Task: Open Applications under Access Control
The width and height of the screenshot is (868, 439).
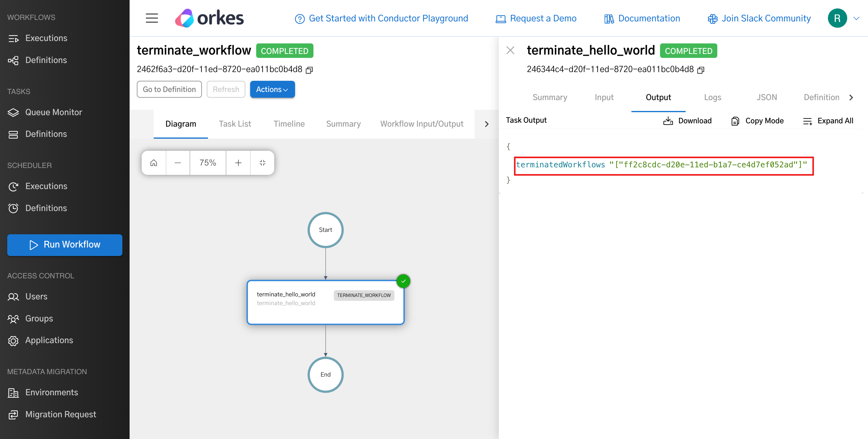Action: 49,340
